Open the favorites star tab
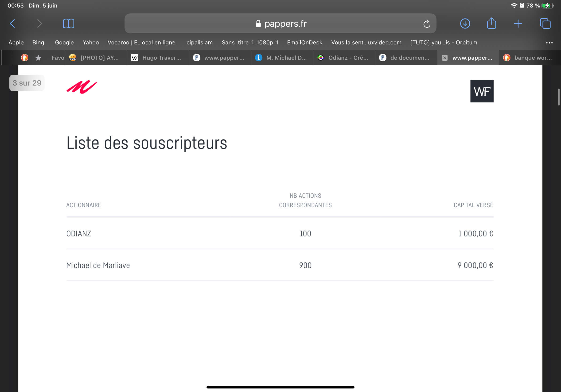Screen dimensions: 561x392 tap(38, 58)
